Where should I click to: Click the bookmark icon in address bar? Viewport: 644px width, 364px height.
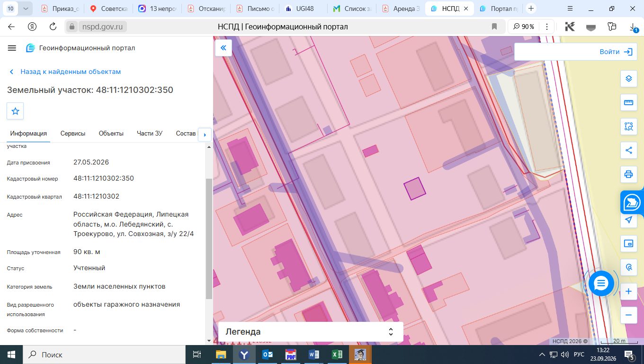pyautogui.click(x=494, y=27)
